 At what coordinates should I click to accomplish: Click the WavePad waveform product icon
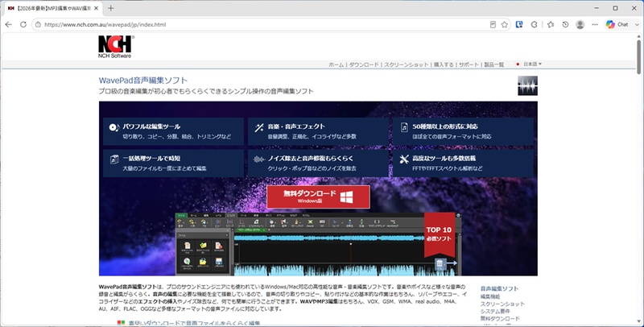point(527,85)
